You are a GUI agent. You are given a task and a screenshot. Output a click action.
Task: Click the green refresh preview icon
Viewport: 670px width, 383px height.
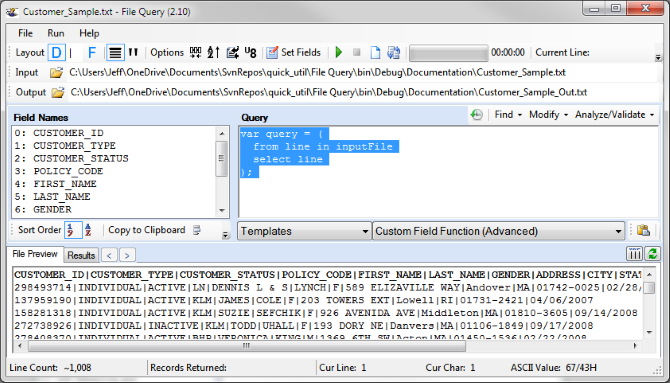coord(652,253)
